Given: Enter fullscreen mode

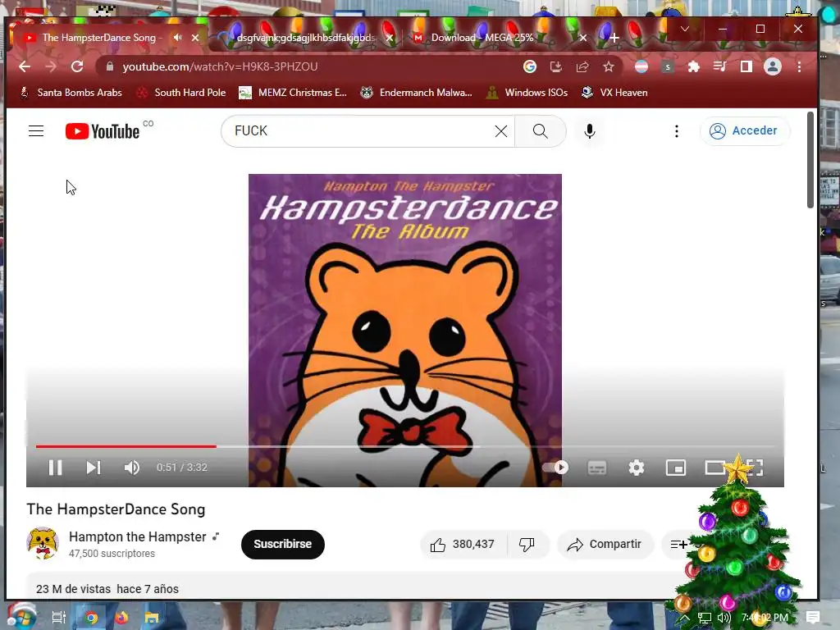Looking at the screenshot, I should click(x=755, y=468).
